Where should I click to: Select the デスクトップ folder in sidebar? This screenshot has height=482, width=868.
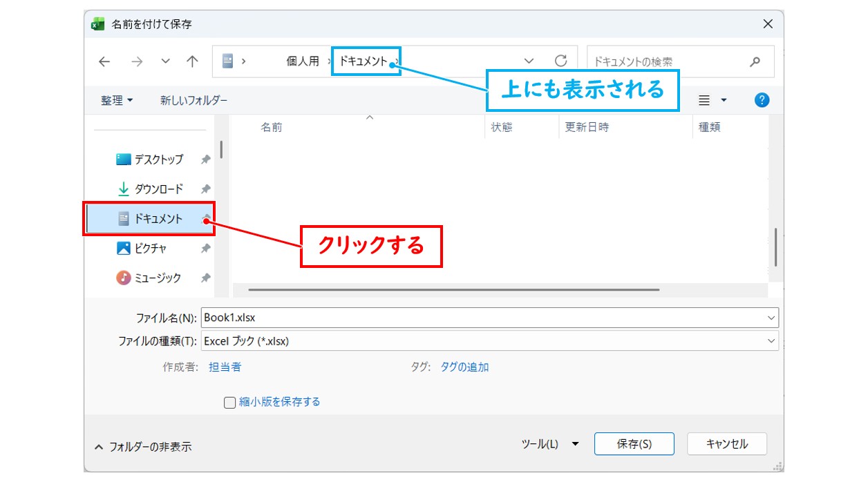coord(158,159)
